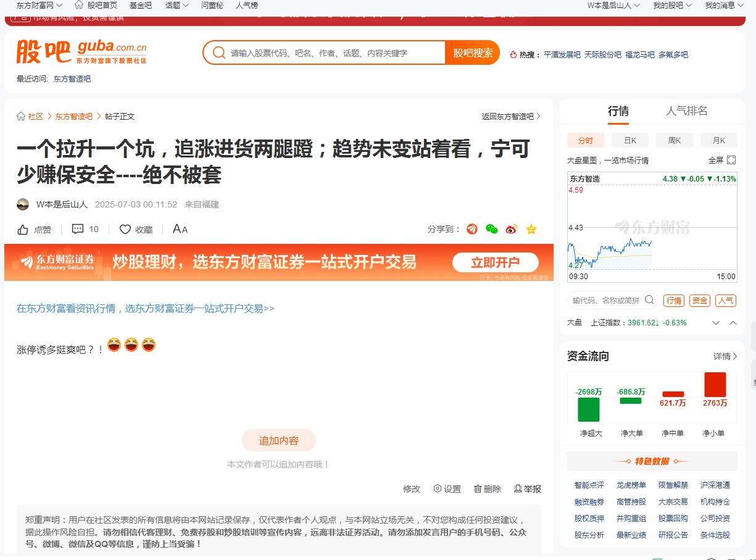Click the 举报 report icon

518,488
